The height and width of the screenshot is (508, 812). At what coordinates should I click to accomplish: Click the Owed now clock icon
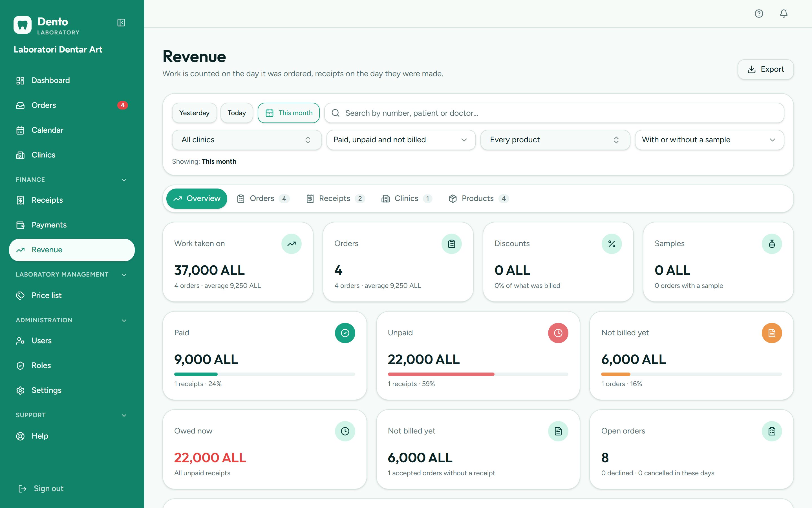point(345,431)
